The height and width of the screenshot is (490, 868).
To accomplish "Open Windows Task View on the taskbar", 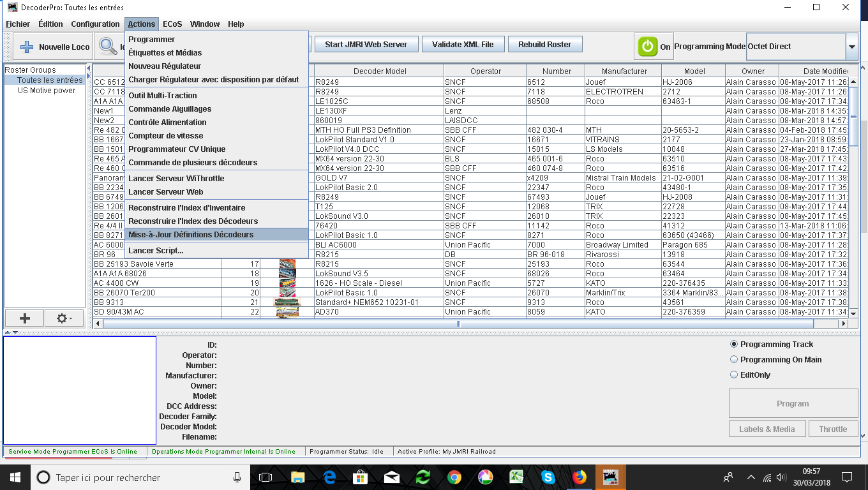I will click(x=266, y=477).
